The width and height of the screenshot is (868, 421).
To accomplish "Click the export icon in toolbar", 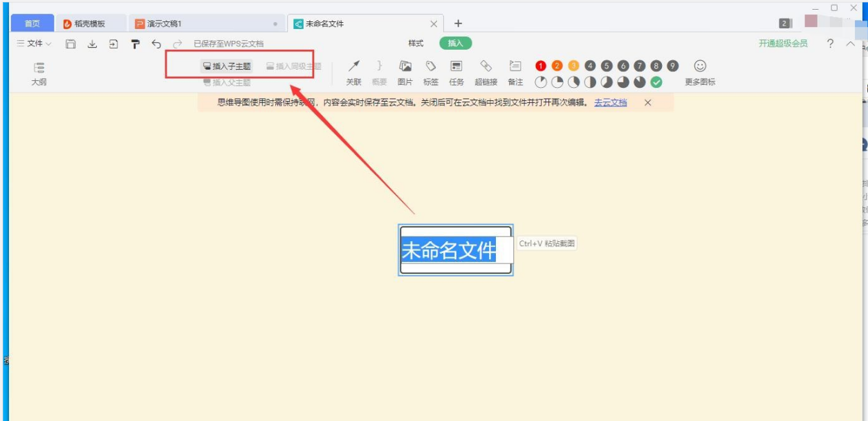I will coord(113,44).
